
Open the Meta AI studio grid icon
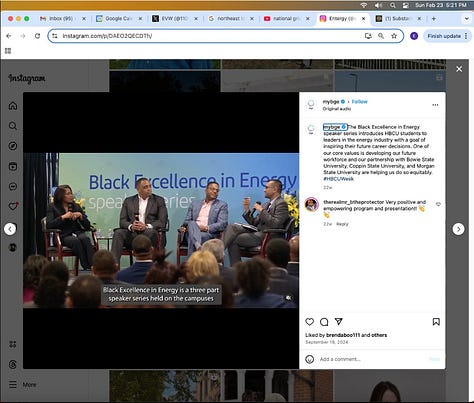13,344
